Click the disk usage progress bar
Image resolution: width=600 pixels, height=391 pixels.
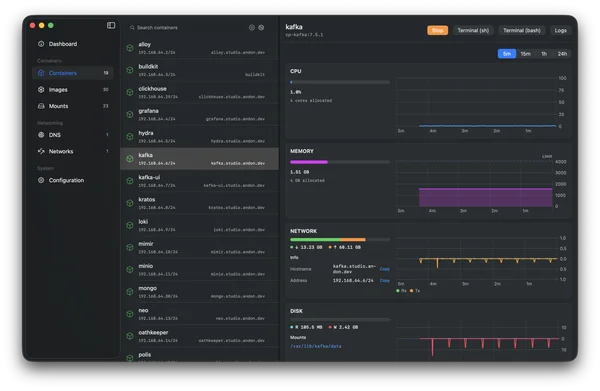340,319
